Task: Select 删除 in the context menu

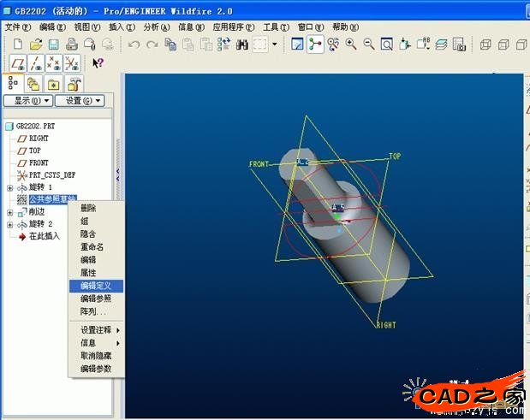Action: coord(88,208)
